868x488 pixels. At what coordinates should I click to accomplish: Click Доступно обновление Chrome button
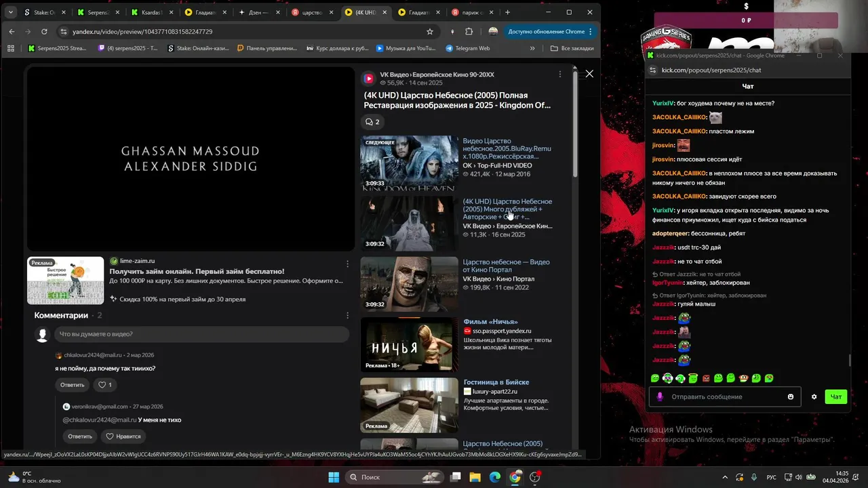tap(551, 32)
